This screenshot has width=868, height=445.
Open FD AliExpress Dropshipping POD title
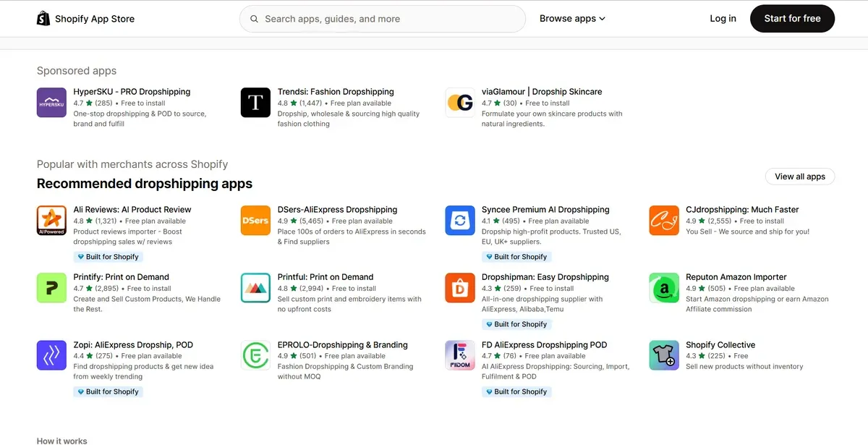545,345
